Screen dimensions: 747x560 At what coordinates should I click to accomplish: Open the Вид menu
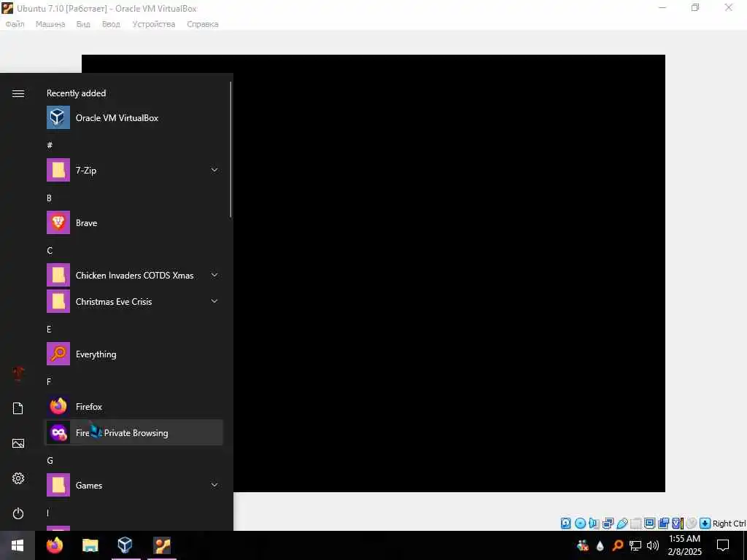(83, 24)
